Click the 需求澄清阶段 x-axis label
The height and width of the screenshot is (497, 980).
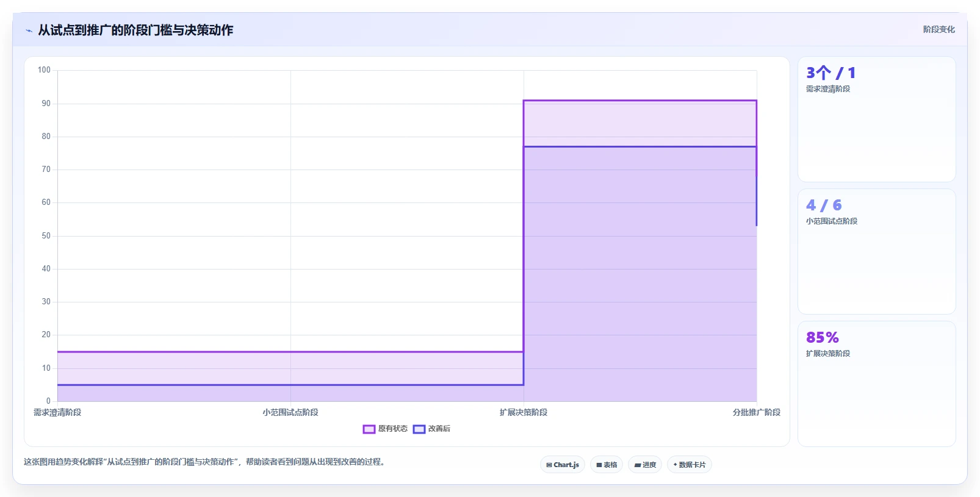tap(57, 413)
